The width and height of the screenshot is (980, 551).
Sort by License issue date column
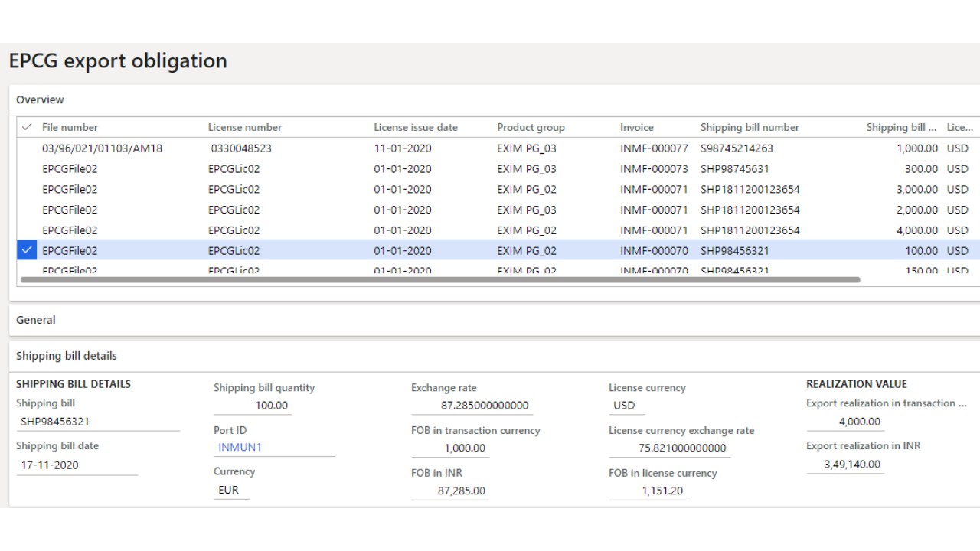[x=415, y=127]
